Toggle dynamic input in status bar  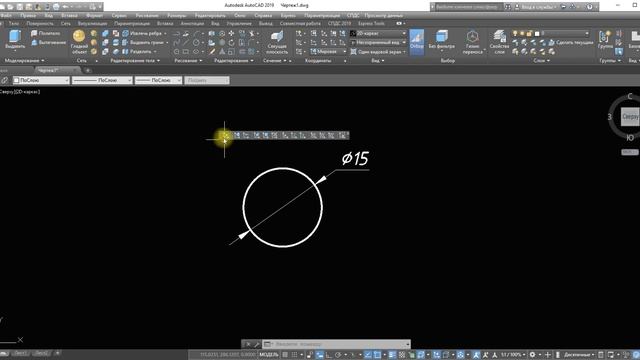point(320,355)
